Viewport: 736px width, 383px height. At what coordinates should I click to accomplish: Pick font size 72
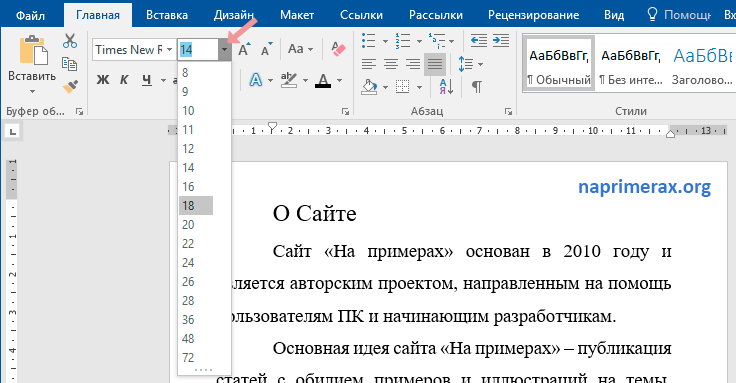[x=204, y=358]
